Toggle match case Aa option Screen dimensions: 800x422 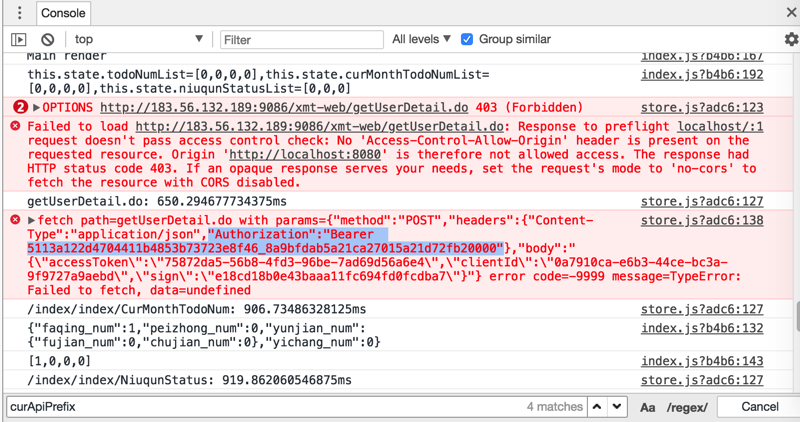pos(648,407)
